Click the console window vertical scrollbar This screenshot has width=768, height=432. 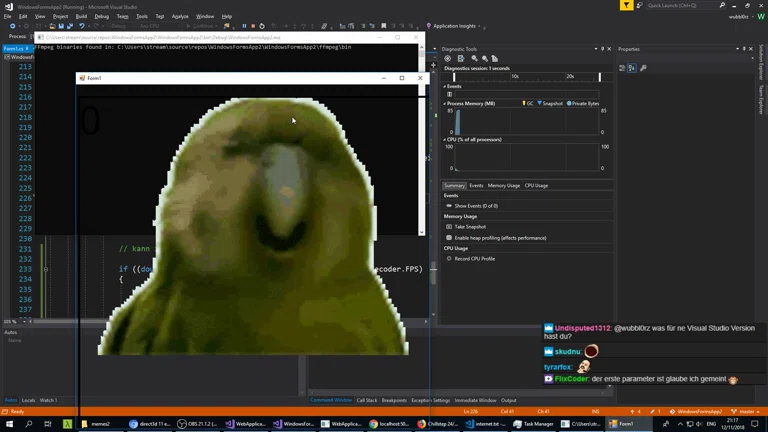tap(422, 140)
